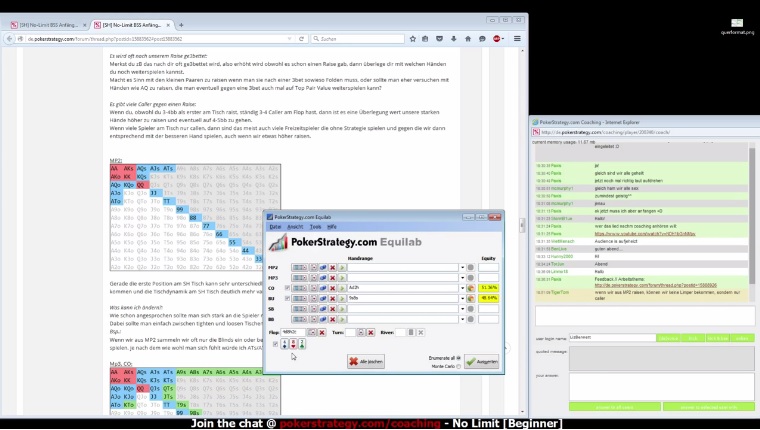Open hand range selector for CO row

click(x=300, y=288)
